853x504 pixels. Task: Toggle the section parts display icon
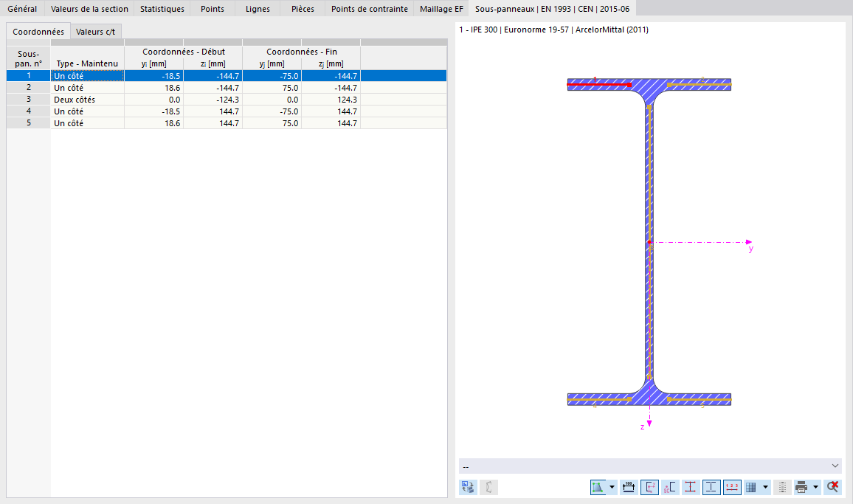point(598,487)
